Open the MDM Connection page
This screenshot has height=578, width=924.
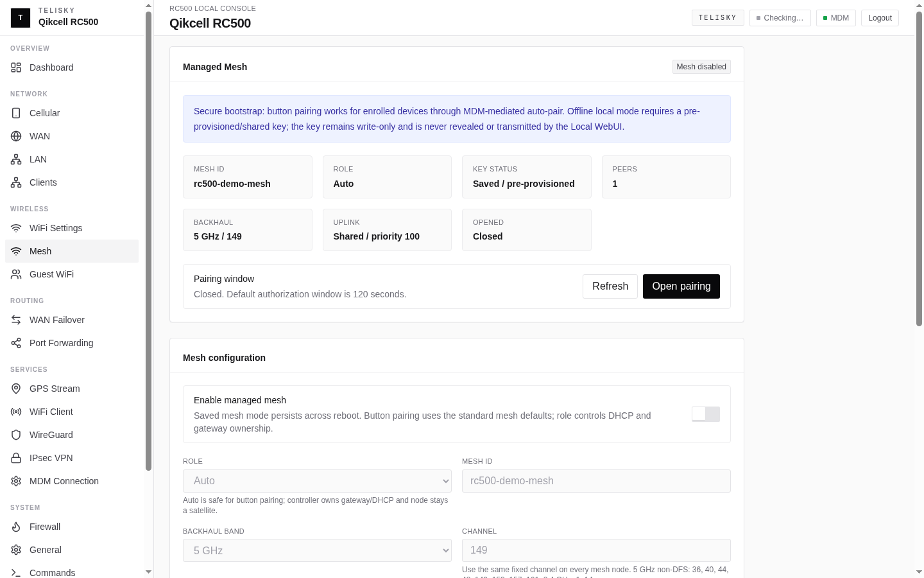click(72, 481)
